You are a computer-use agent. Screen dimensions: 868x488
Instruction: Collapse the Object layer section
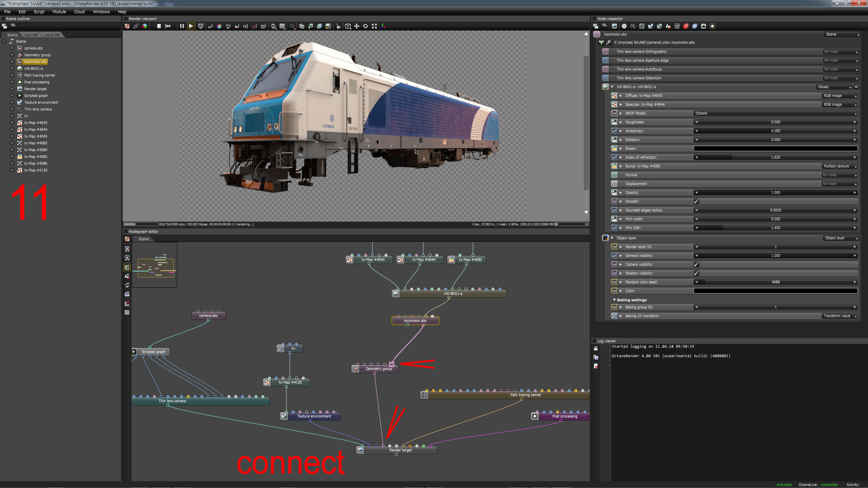point(612,238)
